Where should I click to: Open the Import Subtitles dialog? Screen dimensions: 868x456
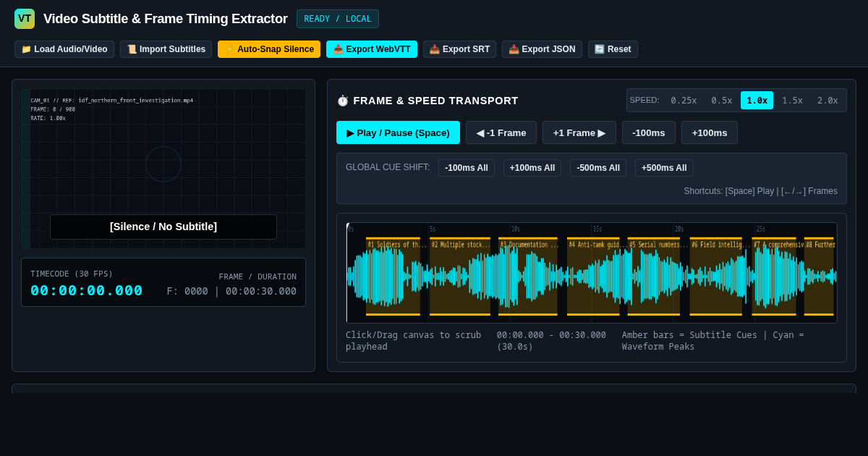coord(166,49)
